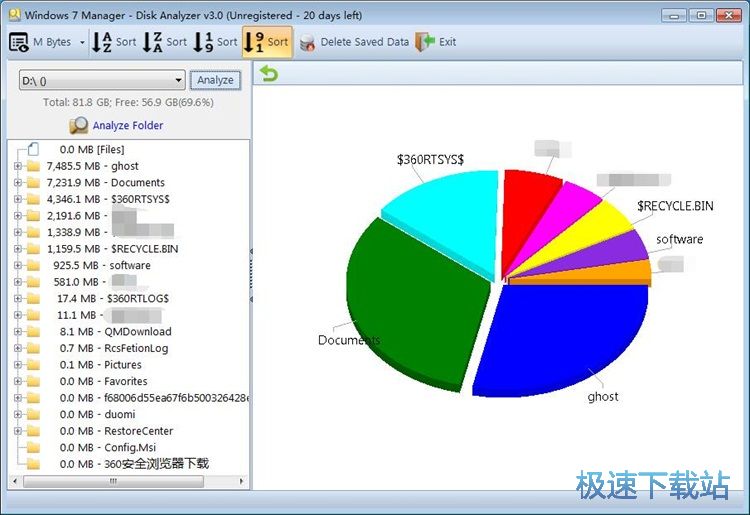Close the Disk Analyzer window
Image resolution: width=750 pixels, height=515 pixels.
pos(728,16)
